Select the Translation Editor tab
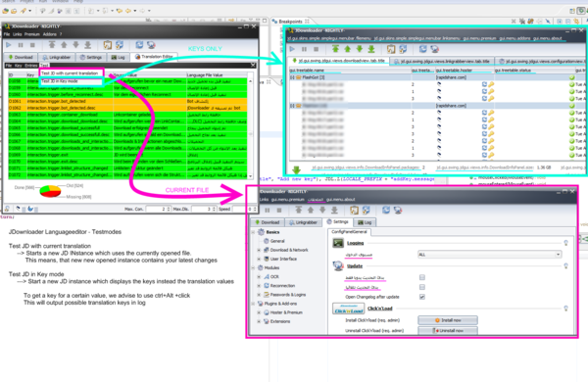This screenshot has width=588, height=382. [154, 57]
